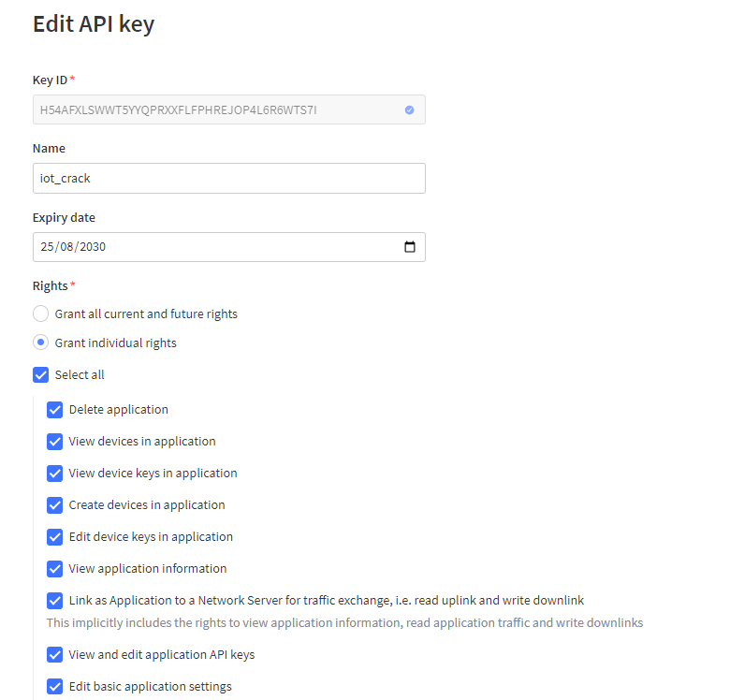Image resolution: width=744 pixels, height=700 pixels.
Task: Toggle Create devices in application checkbox
Action: 55,504
